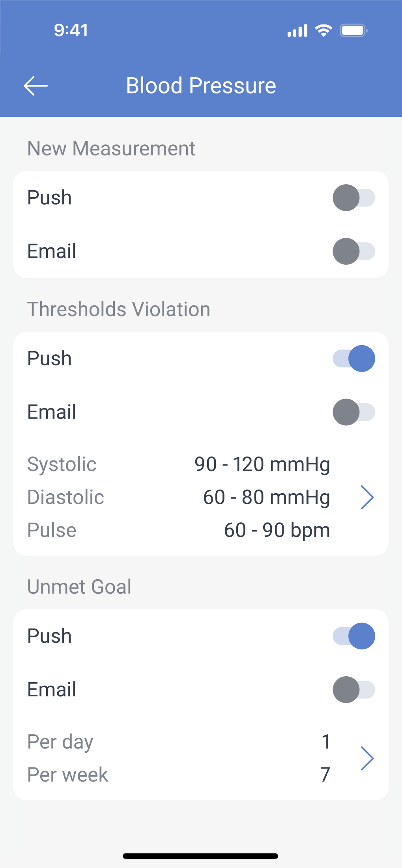Enable Email for New Measurement

click(x=354, y=251)
